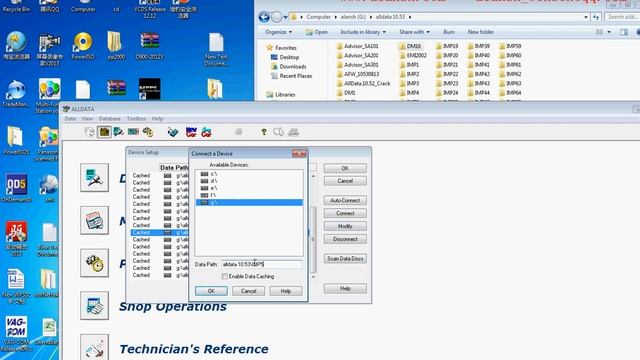Click OK in Connect a Device dialog
The height and width of the screenshot is (360, 640).
tap(211, 291)
